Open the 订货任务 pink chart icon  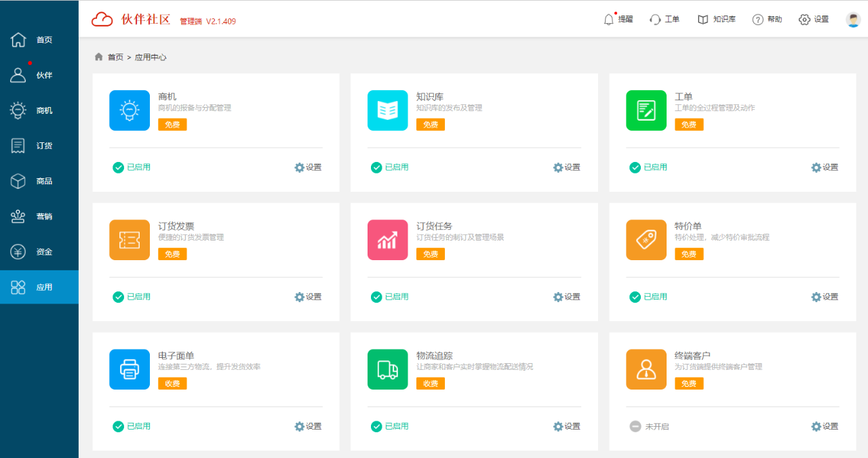(387, 240)
